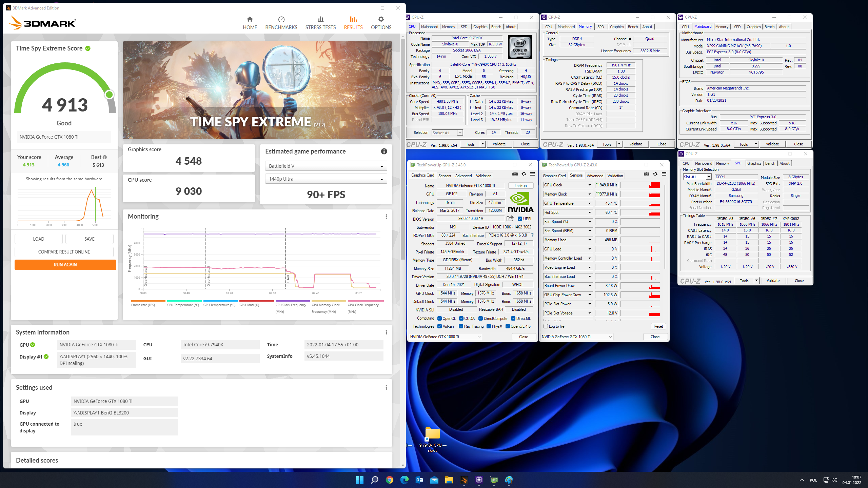Viewport: 868px width, 488px height.
Task: Open Google Chrome from taskbar
Action: (389, 480)
